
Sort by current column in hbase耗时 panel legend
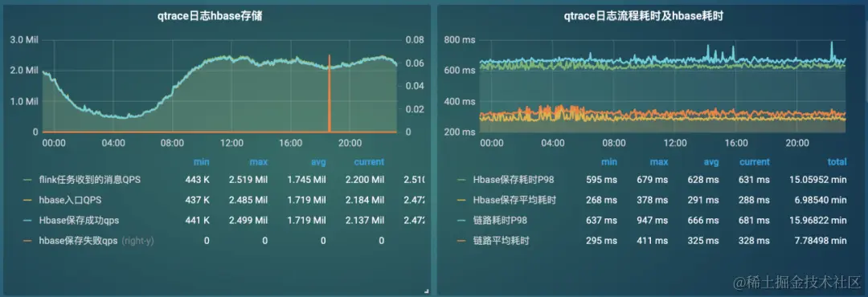click(755, 162)
